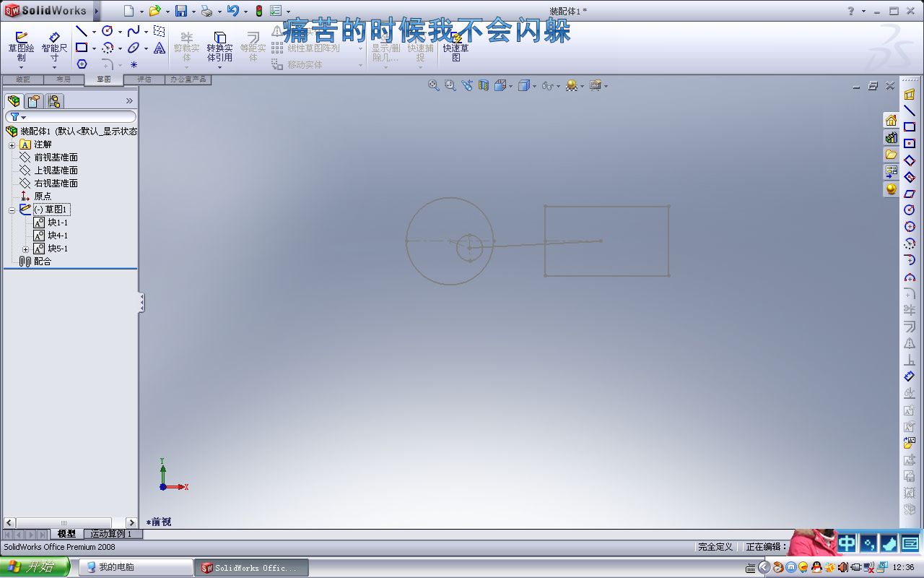Viewport: 924px width, 578px height.
Task: Click the SolidWorks Office taskbar button
Action: 251,568
